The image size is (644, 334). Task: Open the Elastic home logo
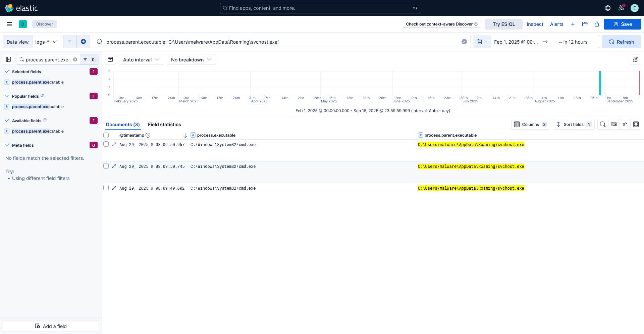tap(21, 8)
